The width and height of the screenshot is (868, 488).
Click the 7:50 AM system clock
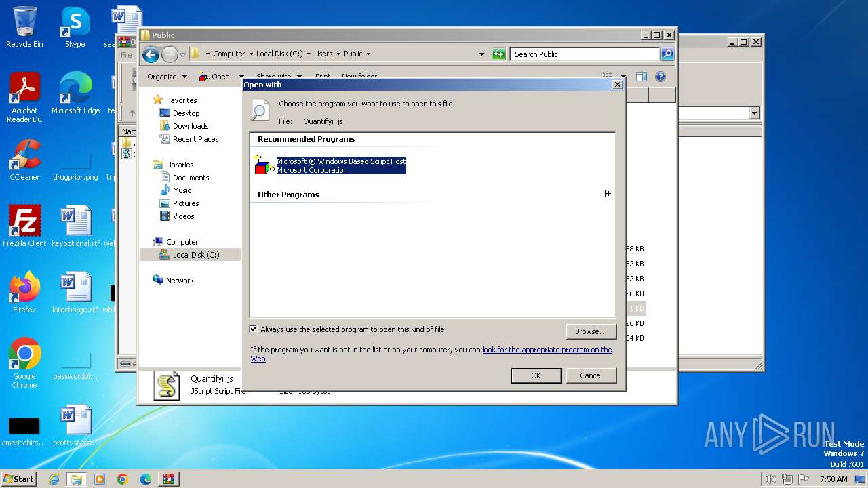pos(833,479)
